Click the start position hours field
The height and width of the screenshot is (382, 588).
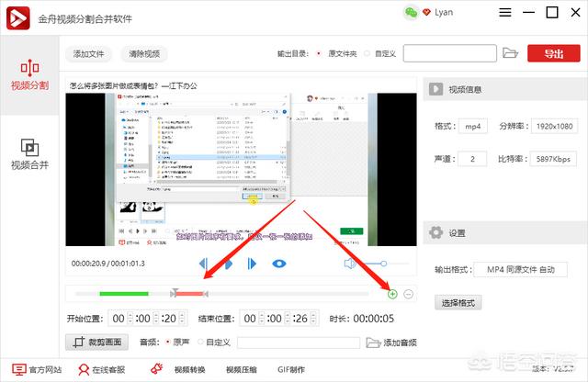(x=119, y=319)
